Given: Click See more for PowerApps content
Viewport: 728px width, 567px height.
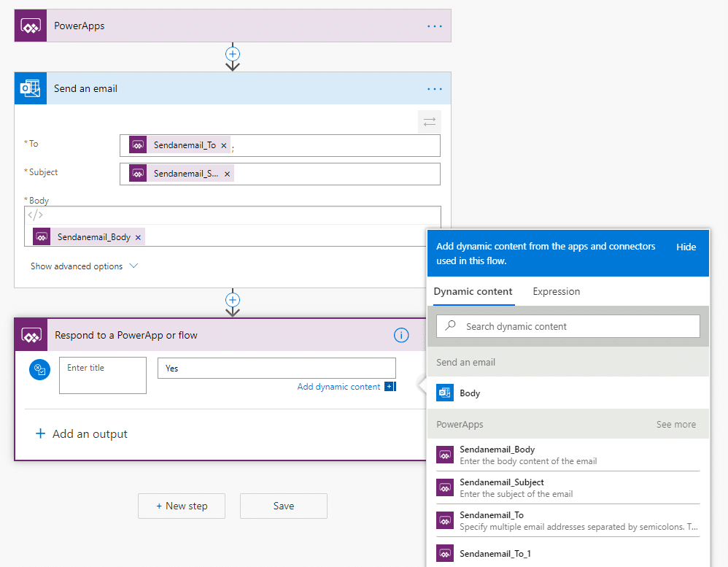Looking at the screenshot, I should tap(675, 425).
